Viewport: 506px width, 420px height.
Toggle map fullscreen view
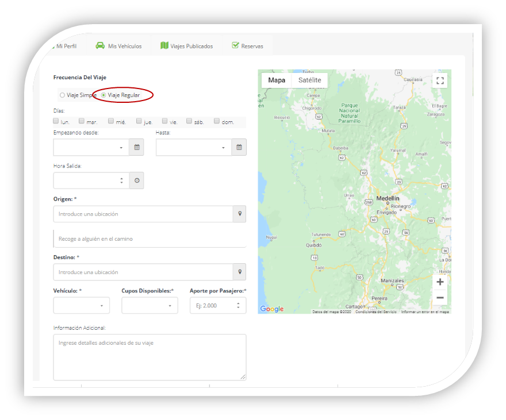coord(440,80)
